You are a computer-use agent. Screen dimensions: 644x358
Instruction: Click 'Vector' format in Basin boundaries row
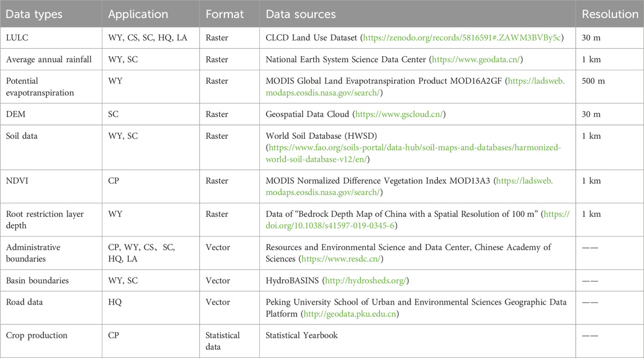coord(218,281)
